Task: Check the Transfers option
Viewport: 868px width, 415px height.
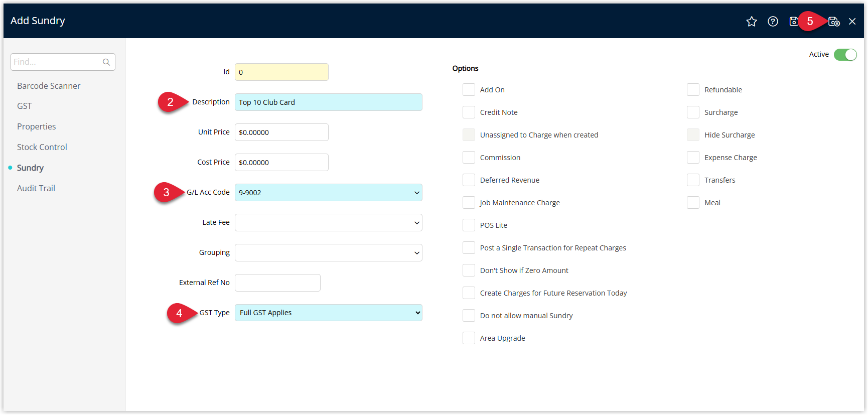Action: 693,180
